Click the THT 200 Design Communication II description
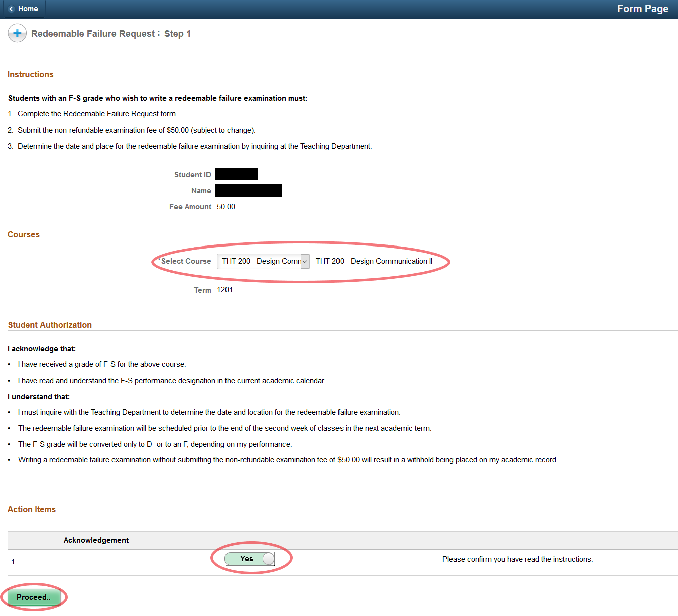The width and height of the screenshot is (678, 616). 374,261
